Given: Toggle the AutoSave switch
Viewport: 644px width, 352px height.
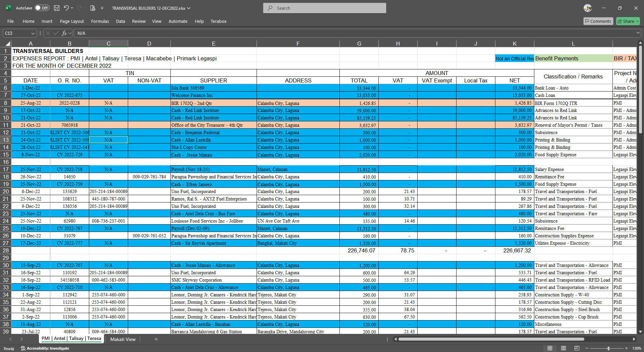Looking at the screenshot, I should (x=42, y=8).
